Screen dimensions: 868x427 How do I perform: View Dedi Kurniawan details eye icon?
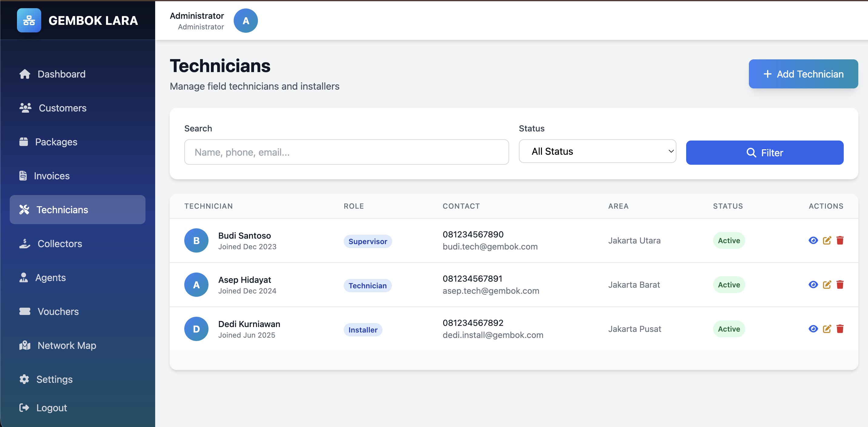813,329
